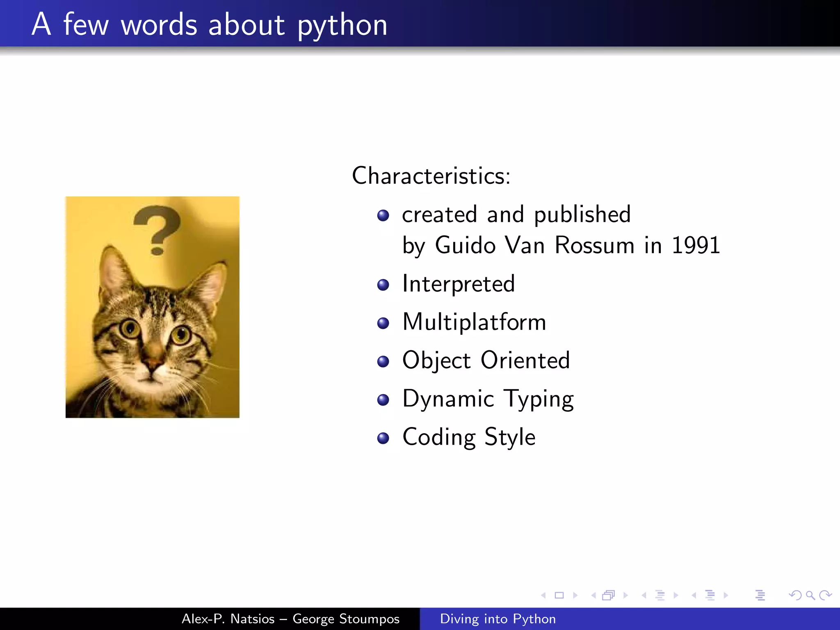Click the authors' names in the footer
Viewport: 840px width, 630px height.
pos(290,619)
